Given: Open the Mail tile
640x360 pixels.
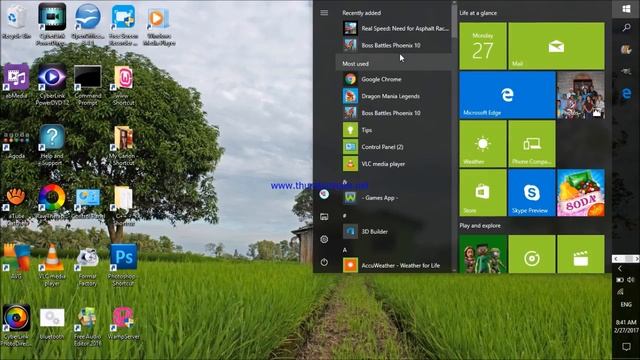Looking at the screenshot, I should tap(556, 46).
